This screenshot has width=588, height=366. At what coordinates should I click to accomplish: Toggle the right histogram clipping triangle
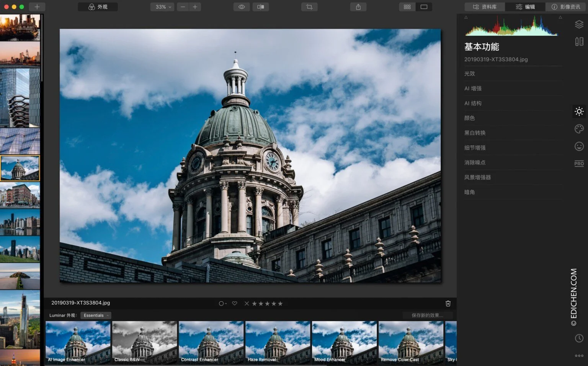tap(560, 17)
